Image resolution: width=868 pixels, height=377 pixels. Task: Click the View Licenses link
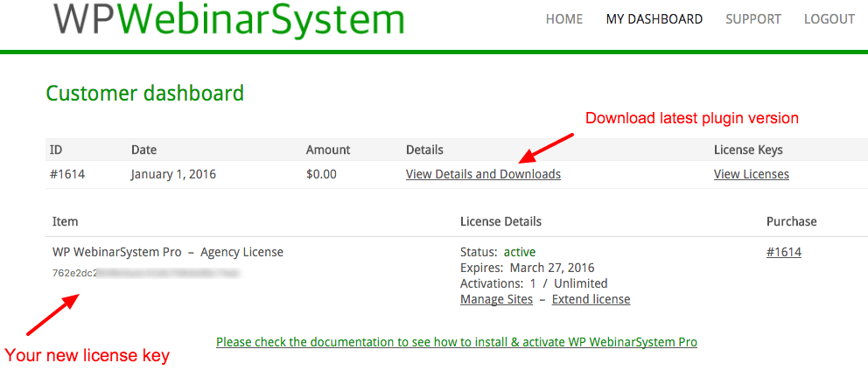(751, 174)
